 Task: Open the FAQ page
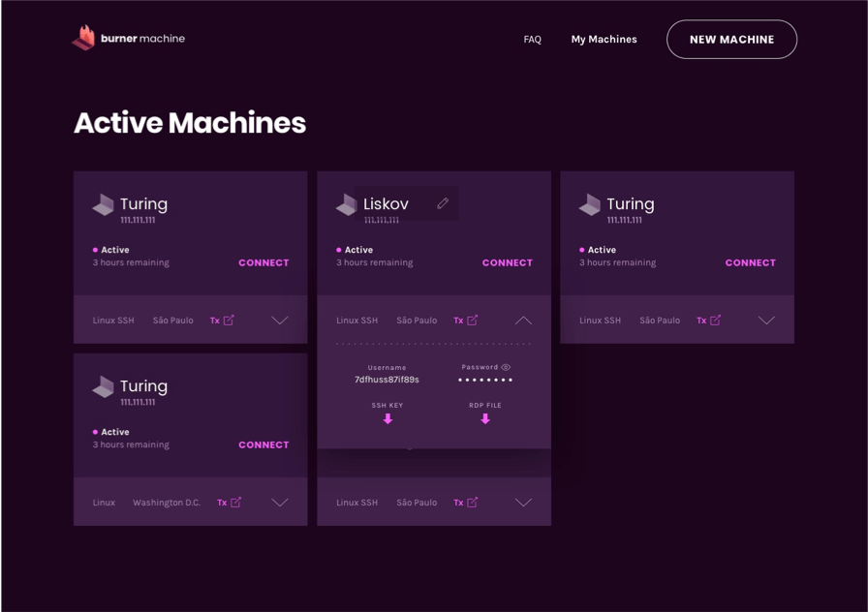[532, 40]
